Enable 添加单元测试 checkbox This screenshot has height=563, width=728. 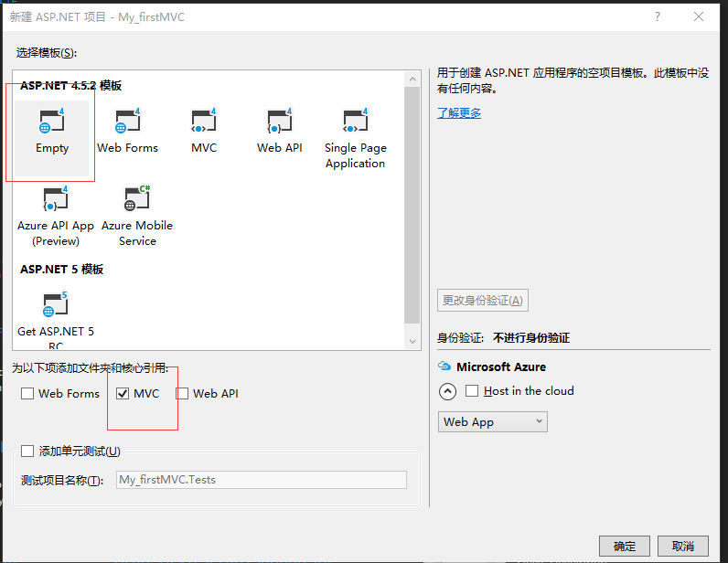(x=27, y=451)
